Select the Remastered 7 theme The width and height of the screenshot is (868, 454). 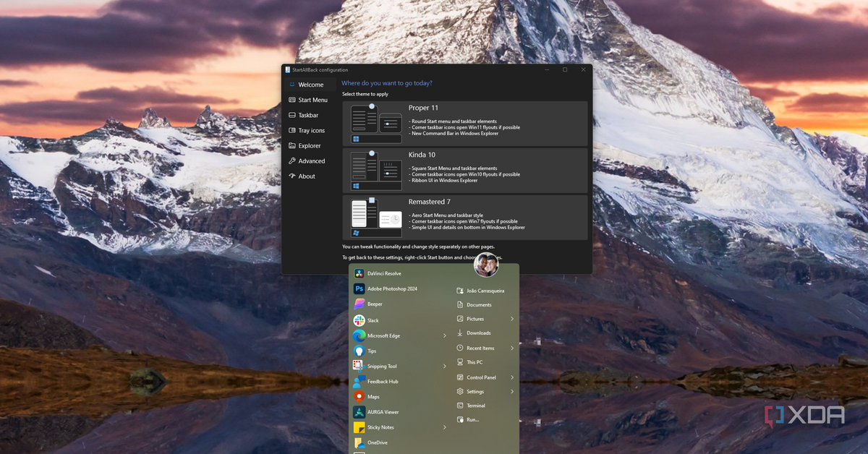pos(464,218)
